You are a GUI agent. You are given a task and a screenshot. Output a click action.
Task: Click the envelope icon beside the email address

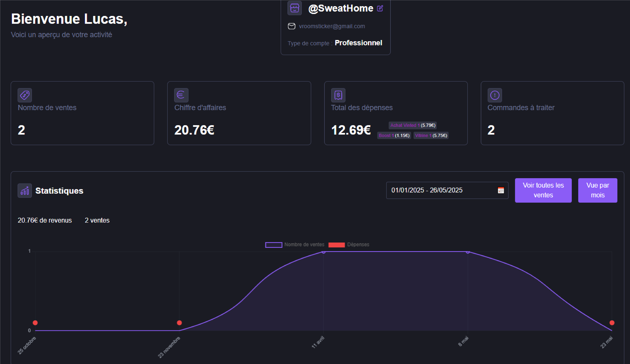pos(292,26)
